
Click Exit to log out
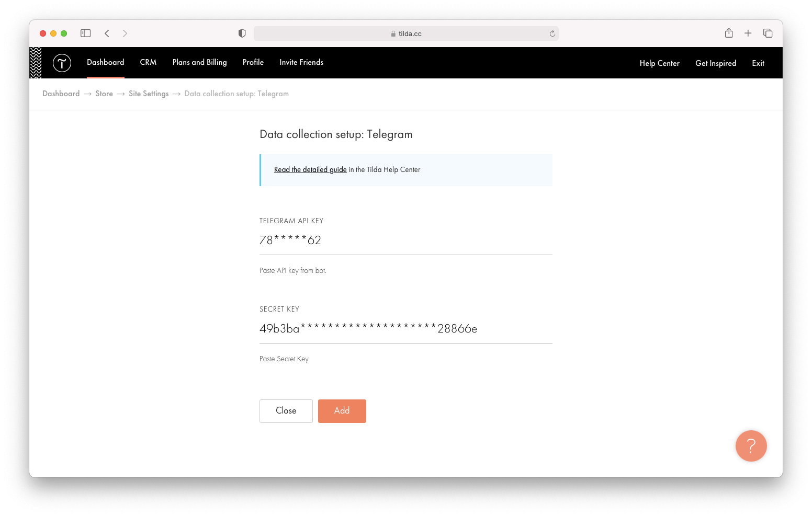[758, 63]
